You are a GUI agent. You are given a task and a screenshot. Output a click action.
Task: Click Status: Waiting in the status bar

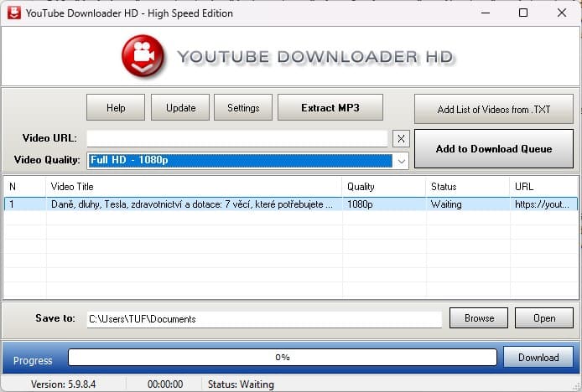click(x=241, y=384)
